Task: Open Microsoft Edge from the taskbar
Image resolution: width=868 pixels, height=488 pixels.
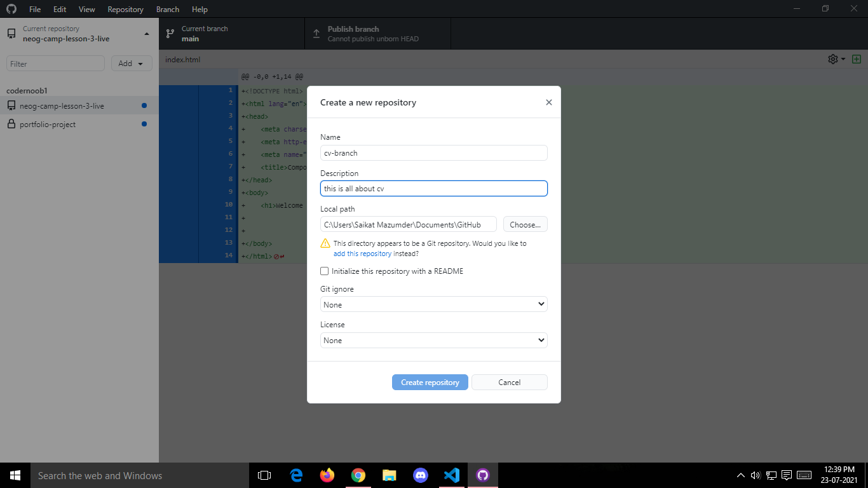Action: click(296, 475)
